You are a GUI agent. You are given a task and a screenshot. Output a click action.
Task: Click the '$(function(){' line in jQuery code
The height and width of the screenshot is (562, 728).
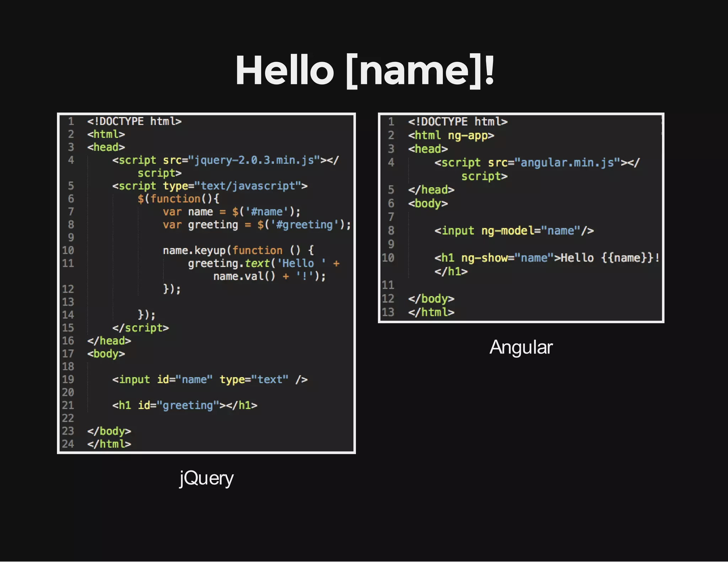pyautogui.click(x=178, y=199)
